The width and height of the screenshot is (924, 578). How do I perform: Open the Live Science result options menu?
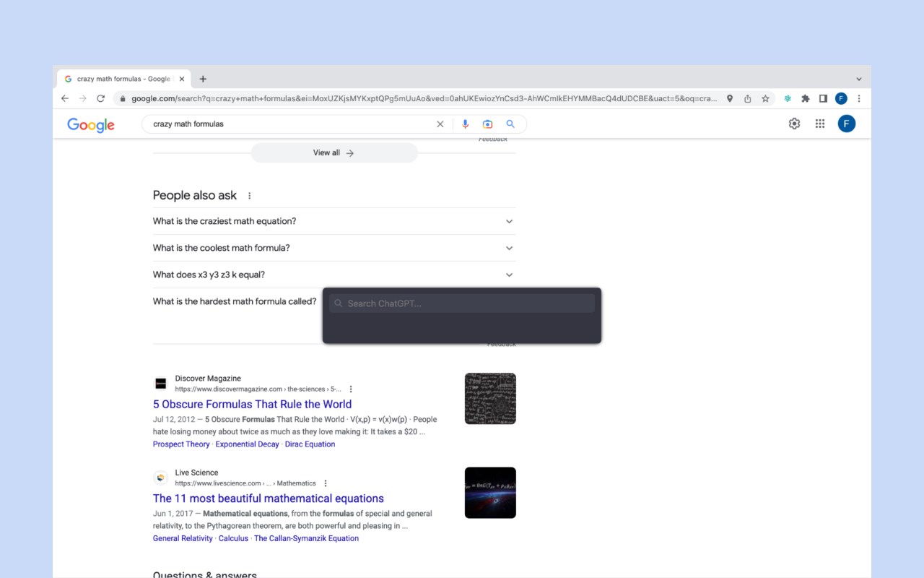pyautogui.click(x=326, y=483)
